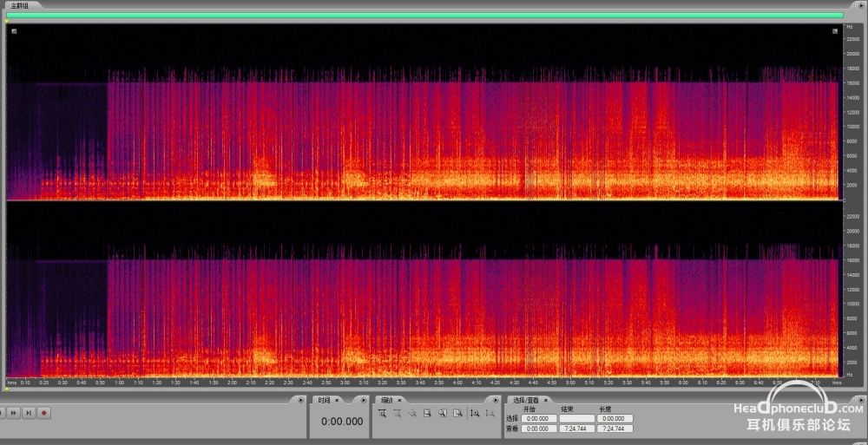Select the 选择/查看 panel tab
The height and width of the screenshot is (445, 868).
point(526,400)
